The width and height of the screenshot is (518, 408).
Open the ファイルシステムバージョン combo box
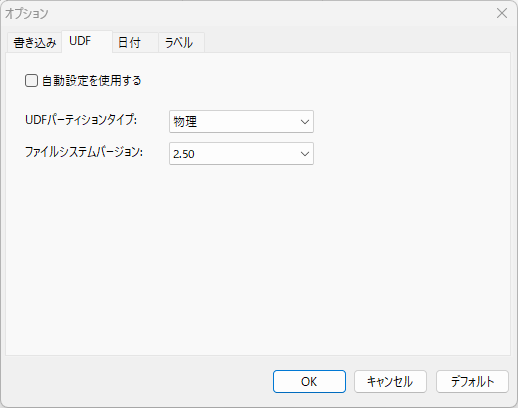pos(241,154)
